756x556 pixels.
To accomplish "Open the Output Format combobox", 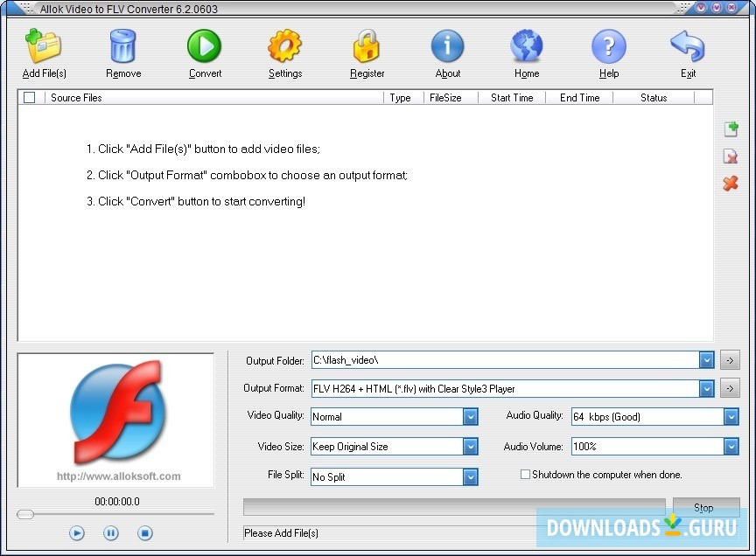I will (707, 388).
